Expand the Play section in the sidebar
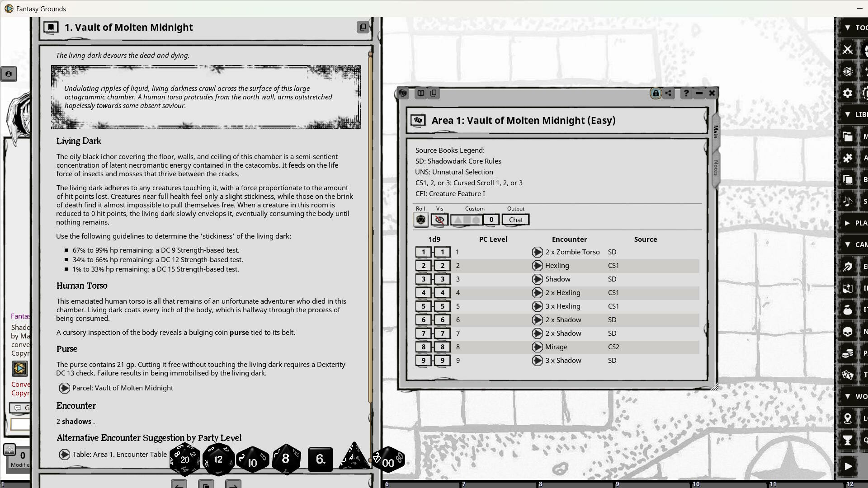The height and width of the screenshot is (488, 868). (848, 223)
